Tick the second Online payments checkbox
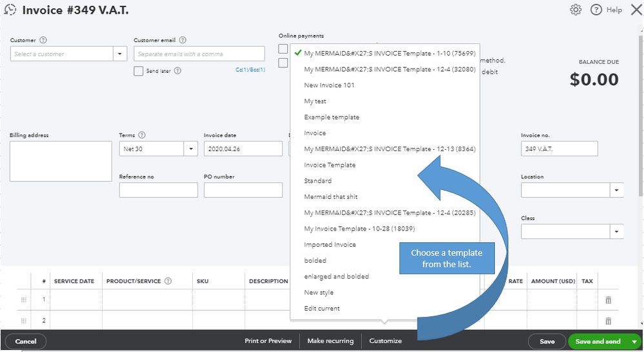 [x=283, y=63]
